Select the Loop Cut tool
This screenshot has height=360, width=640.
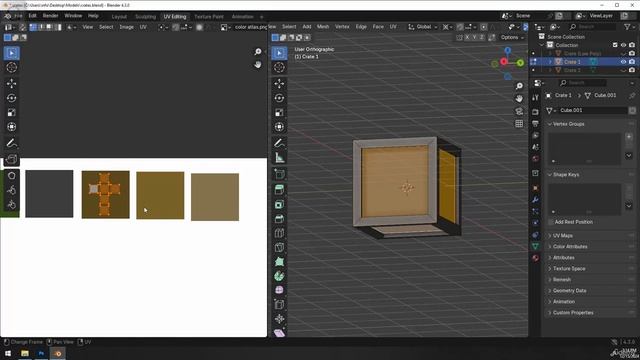(x=279, y=233)
